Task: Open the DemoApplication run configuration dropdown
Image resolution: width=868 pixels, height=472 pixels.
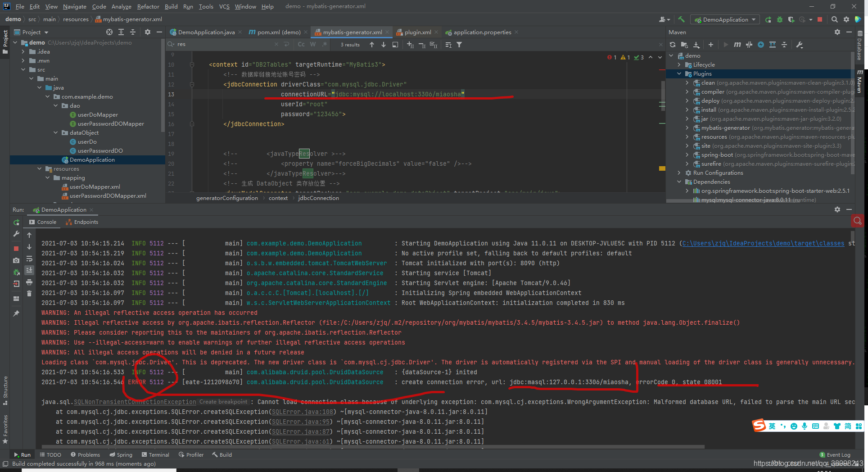Action: pyautogui.click(x=725, y=19)
